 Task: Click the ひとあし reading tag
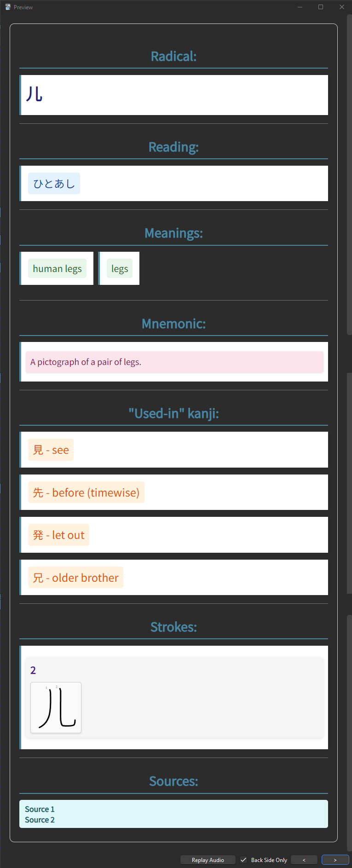(x=54, y=184)
